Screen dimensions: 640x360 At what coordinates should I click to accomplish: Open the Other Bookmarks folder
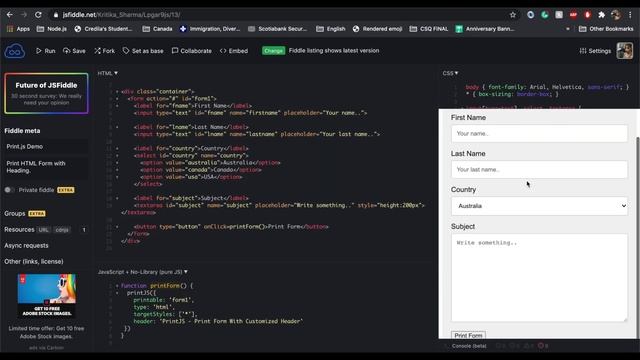coord(606,29)
